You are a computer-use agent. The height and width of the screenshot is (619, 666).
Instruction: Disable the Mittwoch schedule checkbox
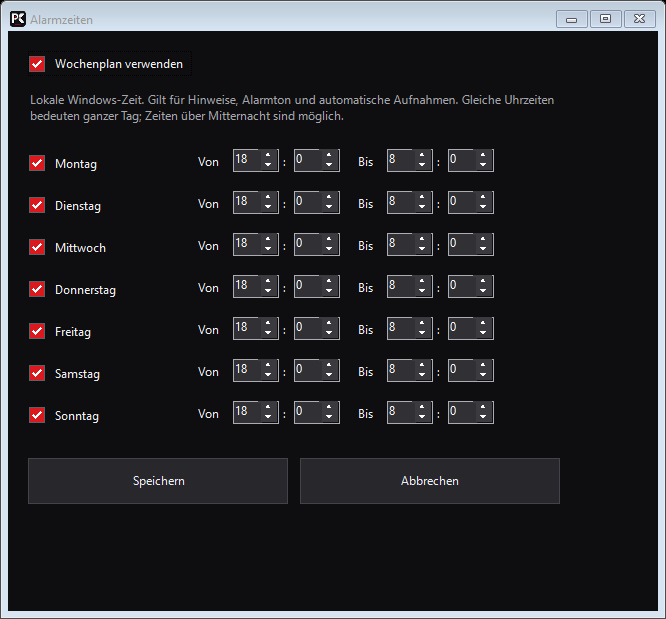click(37, 247)
